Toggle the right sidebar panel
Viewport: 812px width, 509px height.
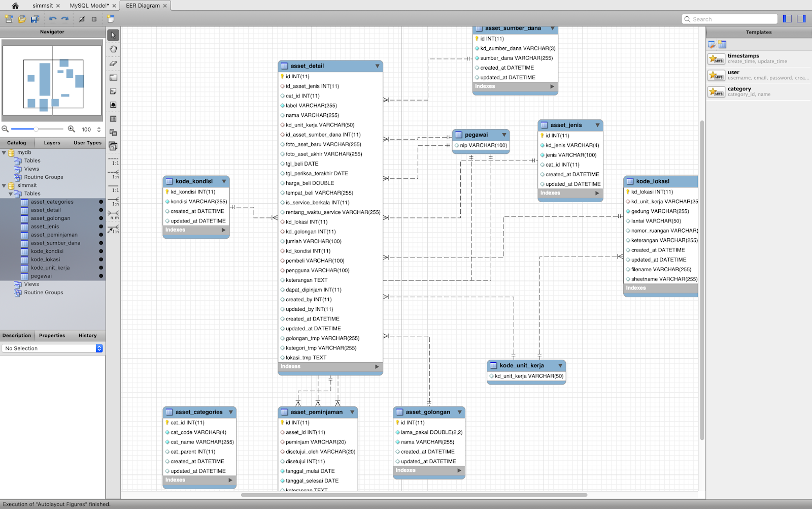pos(801,19)
